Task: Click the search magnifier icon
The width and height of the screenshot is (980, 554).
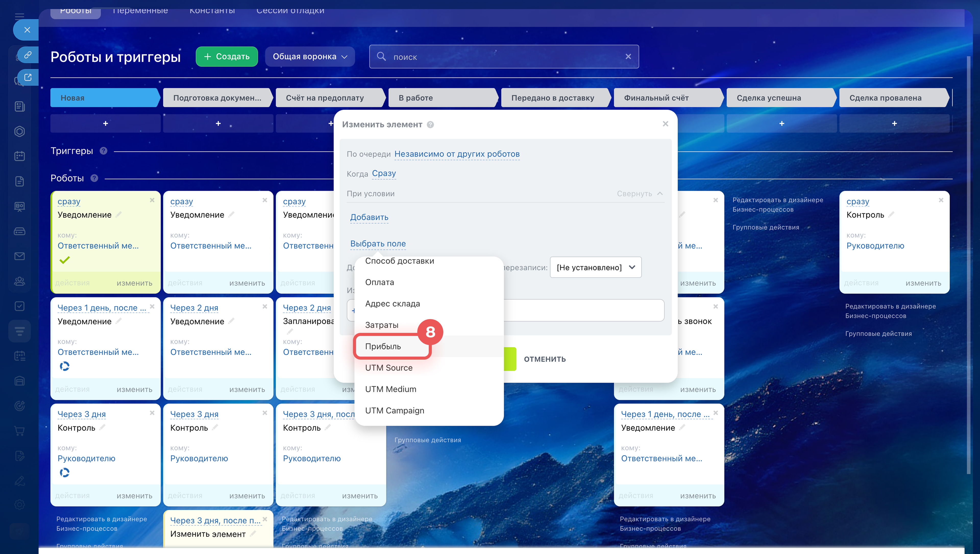Action: [381, 57]
